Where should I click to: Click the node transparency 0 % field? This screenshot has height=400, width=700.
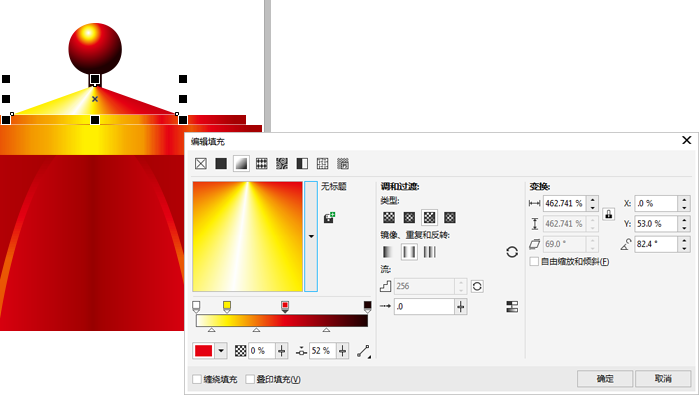coord(262,351)
